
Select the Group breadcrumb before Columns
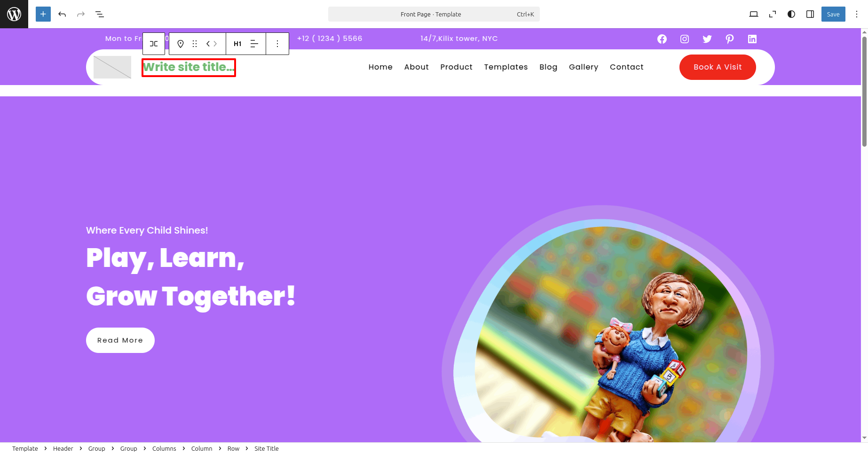[x=129, y=448]
